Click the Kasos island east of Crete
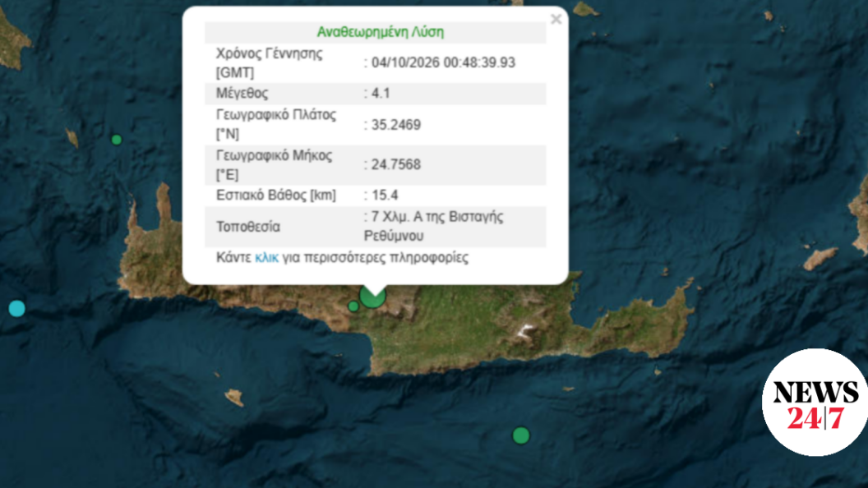Screen dimensions: 868x488 [820, 259]
